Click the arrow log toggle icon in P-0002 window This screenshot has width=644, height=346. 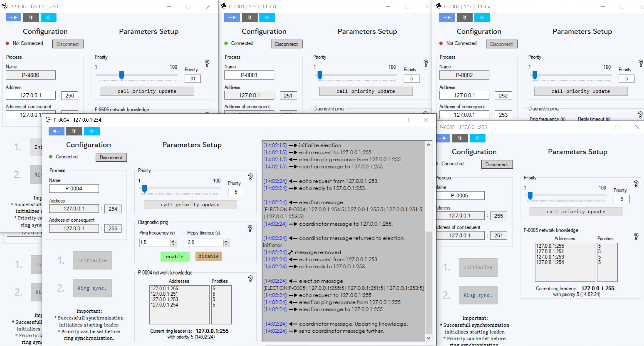pyautogui.click(x=447, y=17)
